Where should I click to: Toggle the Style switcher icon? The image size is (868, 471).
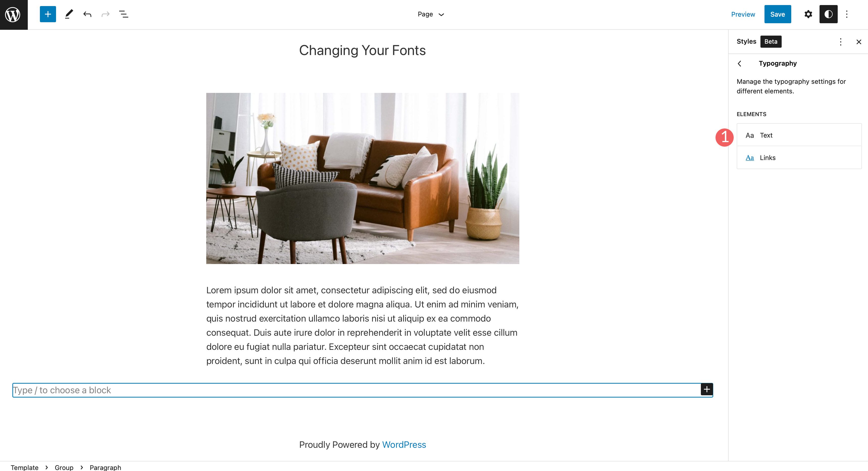829,14
